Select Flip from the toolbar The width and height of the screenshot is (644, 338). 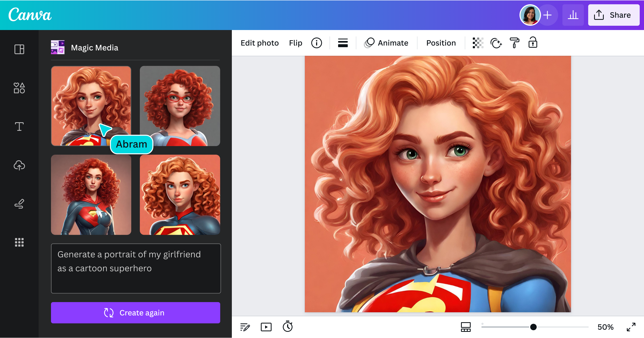[295, 43]
